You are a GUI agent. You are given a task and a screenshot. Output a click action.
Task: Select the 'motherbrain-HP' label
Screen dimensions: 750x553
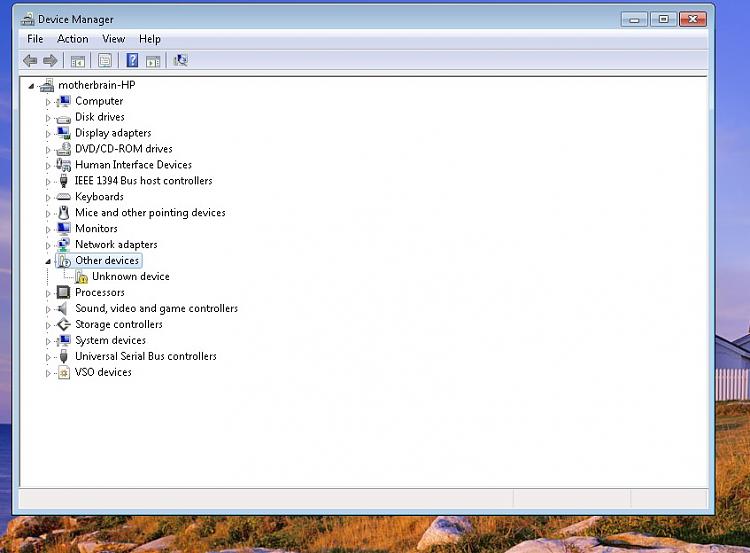click(97, 85)
